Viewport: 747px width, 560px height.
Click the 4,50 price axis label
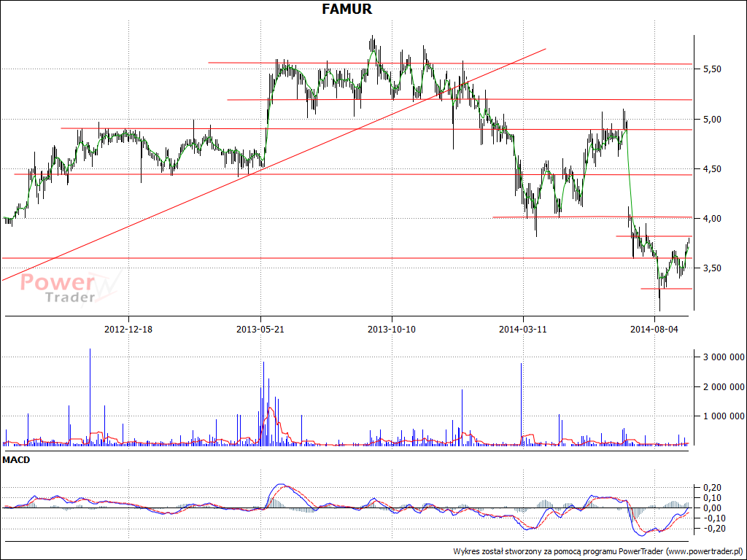pos(712,169)
